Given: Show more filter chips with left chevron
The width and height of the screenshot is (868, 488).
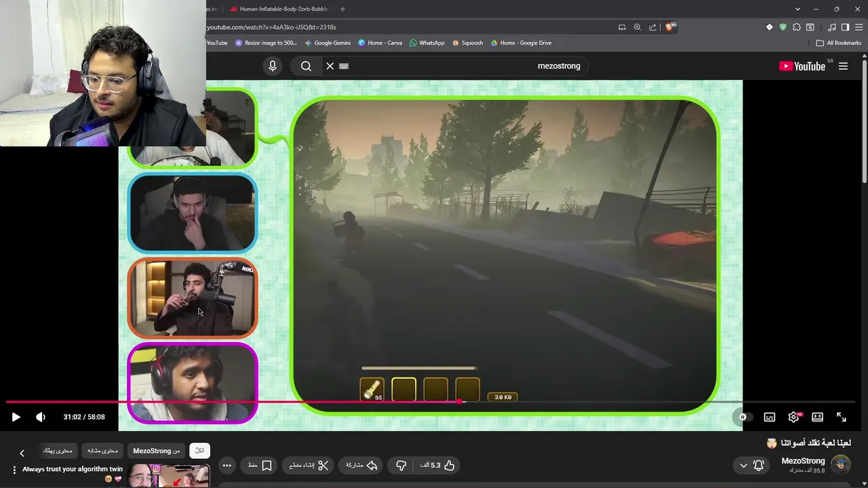Looking at the screenshot, I should pyautogui.click(x=22, y=453).
